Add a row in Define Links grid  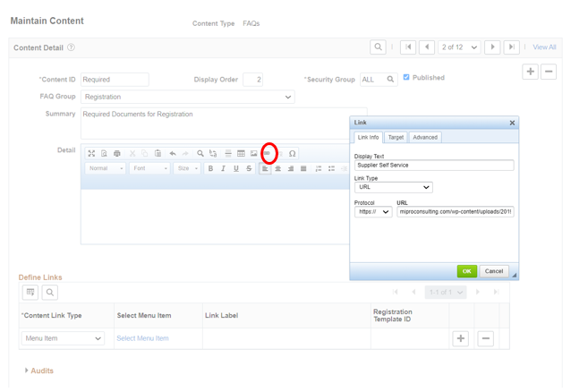(461, 338)
